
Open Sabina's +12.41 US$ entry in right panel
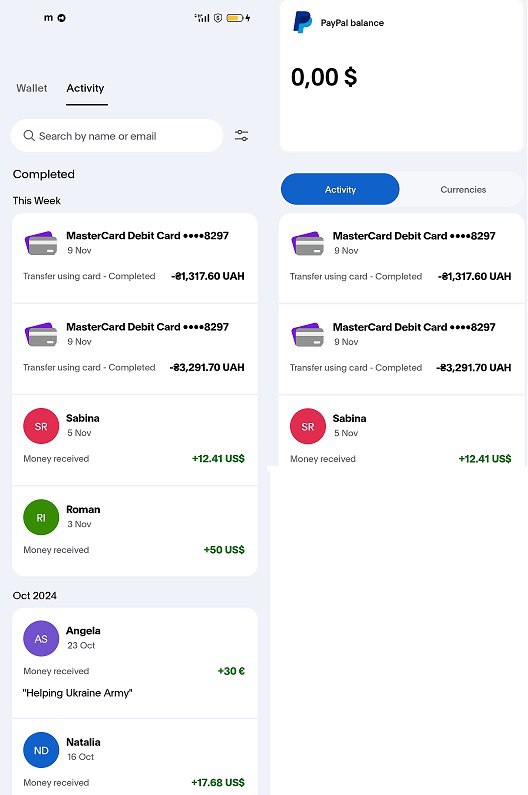pos(401,431)
